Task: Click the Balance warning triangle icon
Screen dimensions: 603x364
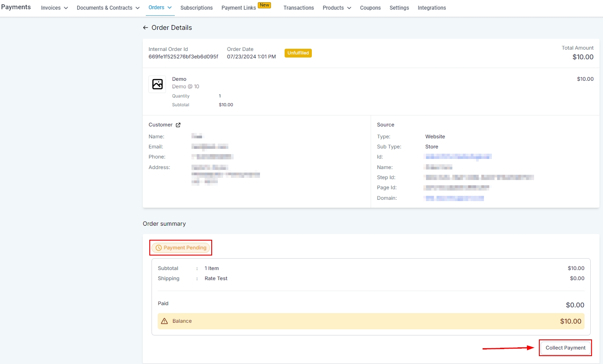Action: click(x=164, y=321)
